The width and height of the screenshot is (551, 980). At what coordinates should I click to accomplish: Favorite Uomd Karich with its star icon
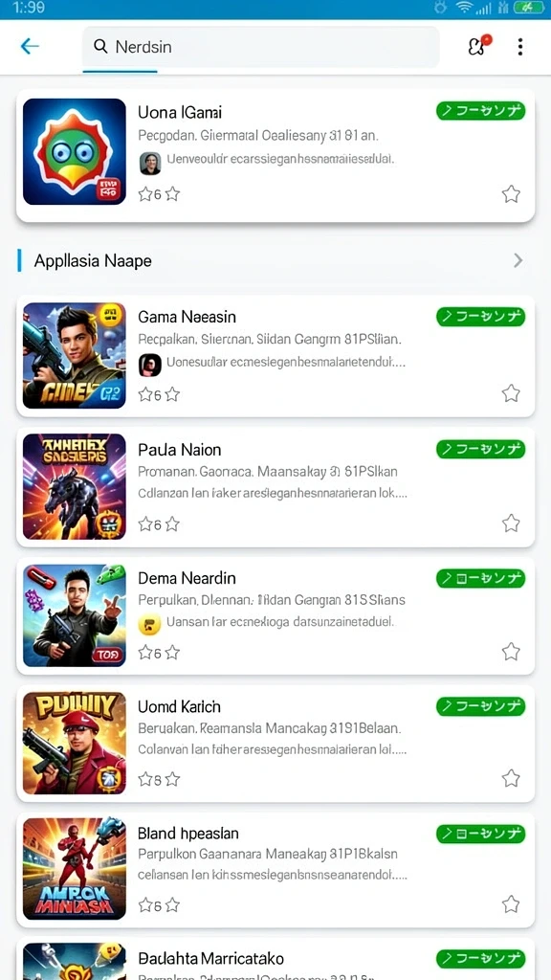point(511,778)
